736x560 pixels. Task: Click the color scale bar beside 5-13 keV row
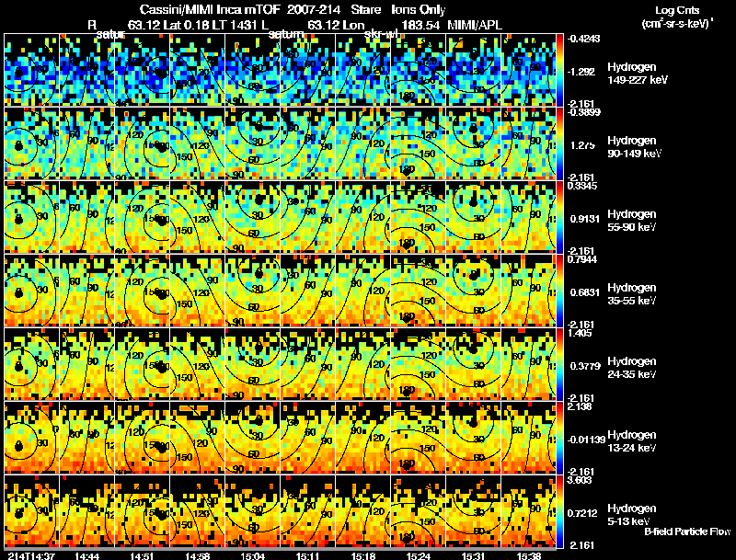tap(559, 511)
